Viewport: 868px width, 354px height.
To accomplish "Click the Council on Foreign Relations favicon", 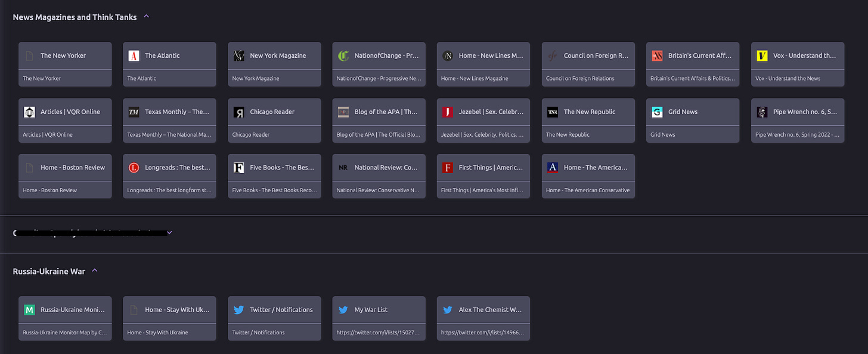I will click(x=553, y=56).
